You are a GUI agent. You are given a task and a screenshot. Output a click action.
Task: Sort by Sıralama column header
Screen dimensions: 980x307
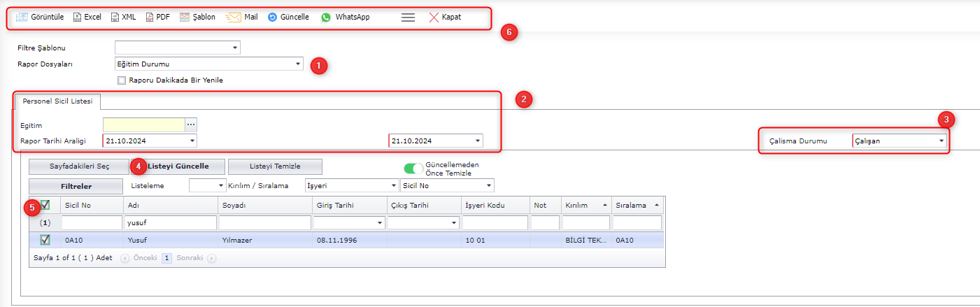tap(637, 205)
